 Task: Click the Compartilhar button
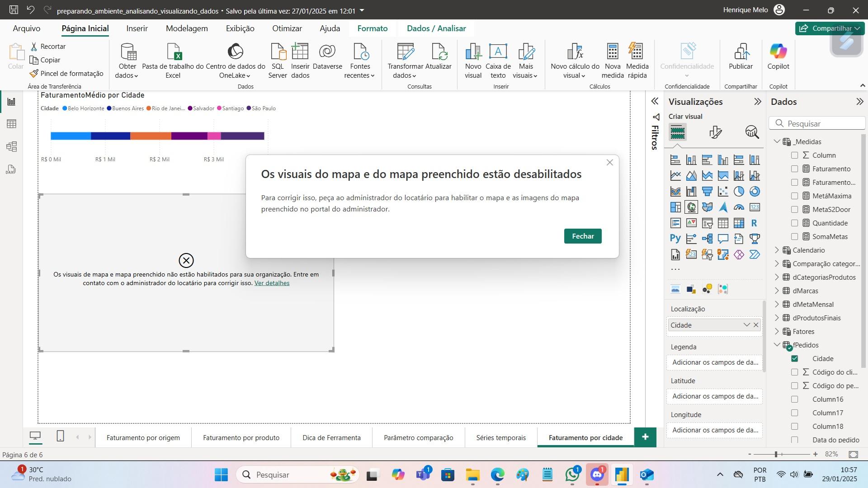click(x=830, y=28)
